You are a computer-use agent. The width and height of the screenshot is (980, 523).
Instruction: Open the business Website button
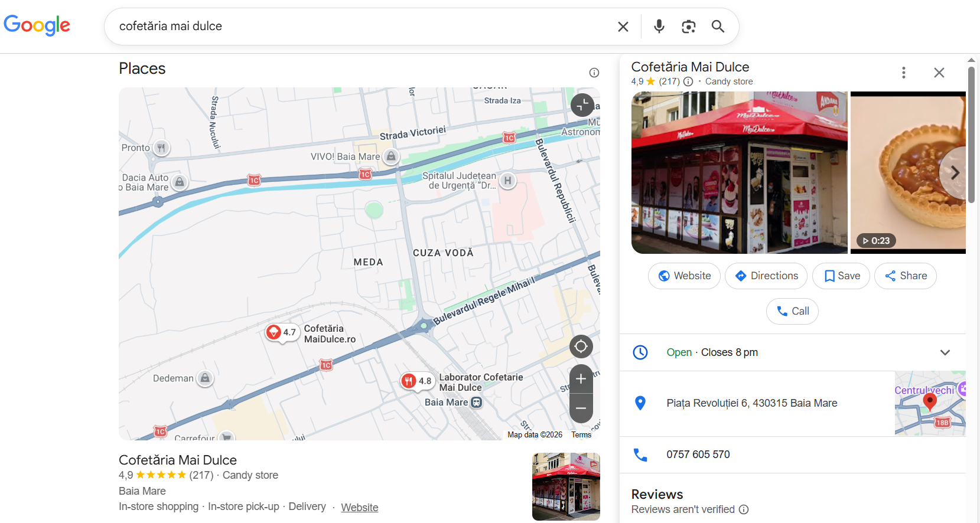684,276
